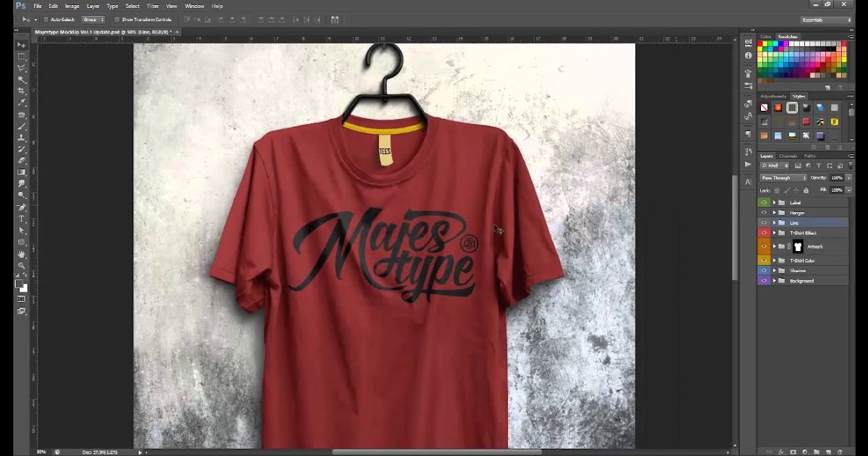
Task: Select the Brush tool
Action: tap(22, 126)
